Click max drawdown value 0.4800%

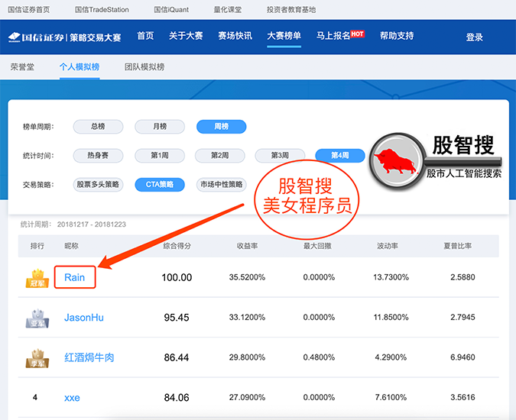319,357
